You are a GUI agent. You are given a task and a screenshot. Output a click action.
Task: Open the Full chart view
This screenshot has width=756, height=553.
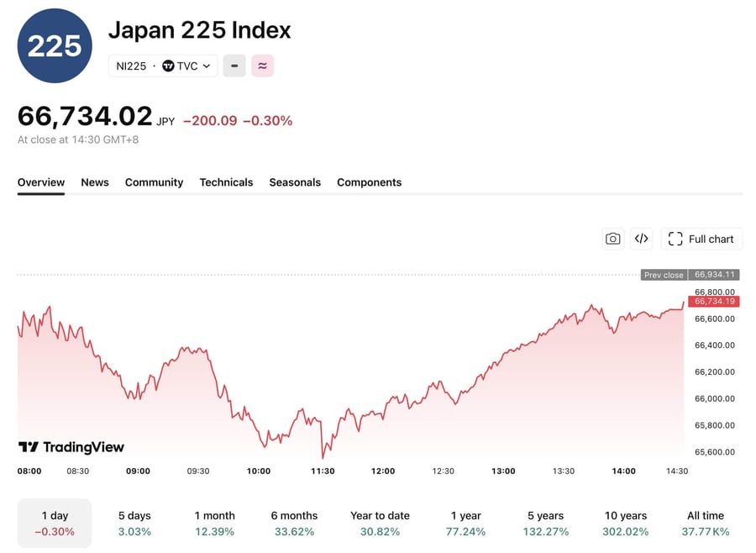(701, 239)
